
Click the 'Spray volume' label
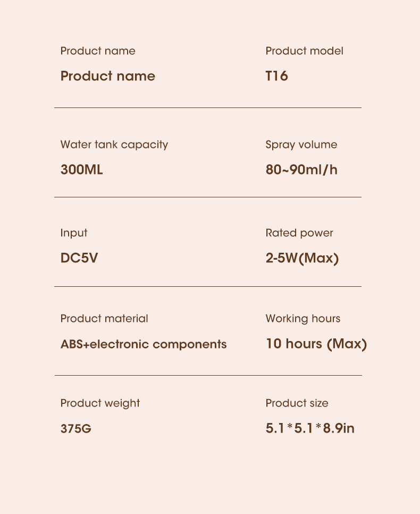tap(301, 145)
